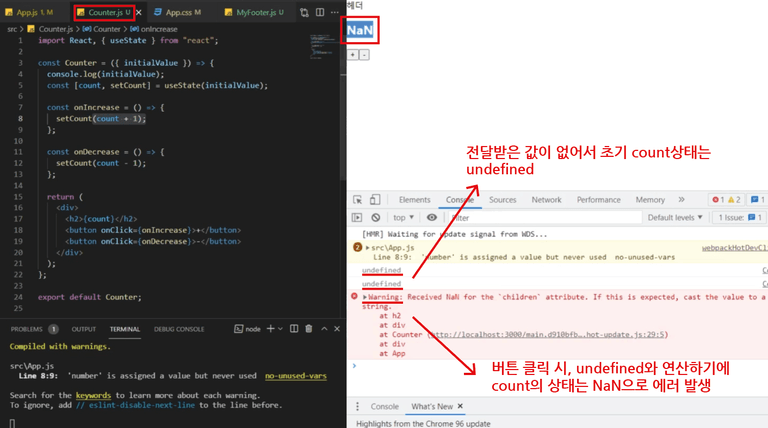
Task: Close the Counter.js tab
Action: [139, 13]
